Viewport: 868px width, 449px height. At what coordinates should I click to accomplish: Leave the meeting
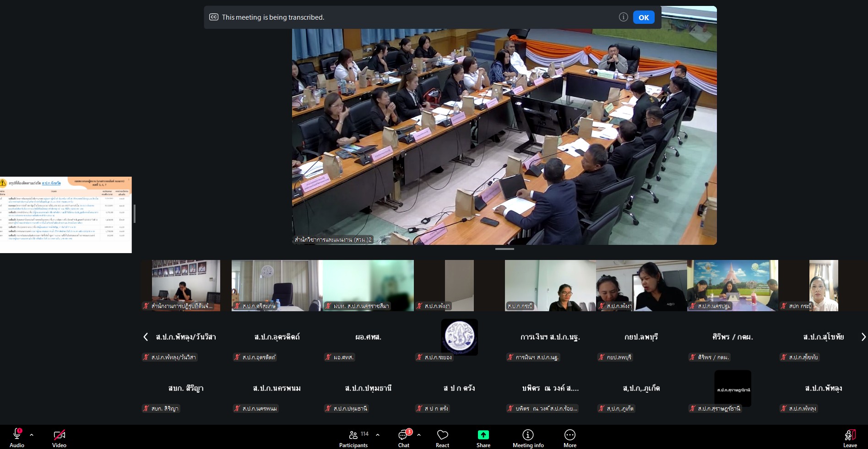tap(849, 435)
